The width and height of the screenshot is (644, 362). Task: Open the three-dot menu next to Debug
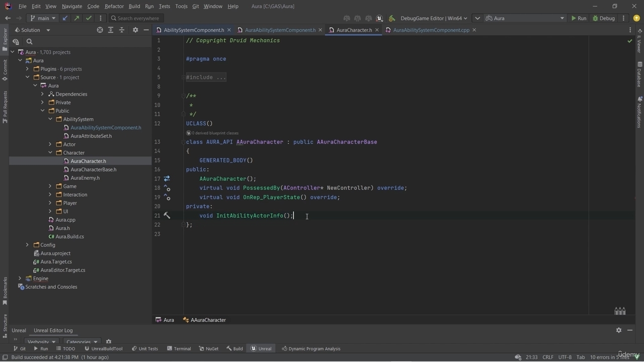tap(623, 18)
